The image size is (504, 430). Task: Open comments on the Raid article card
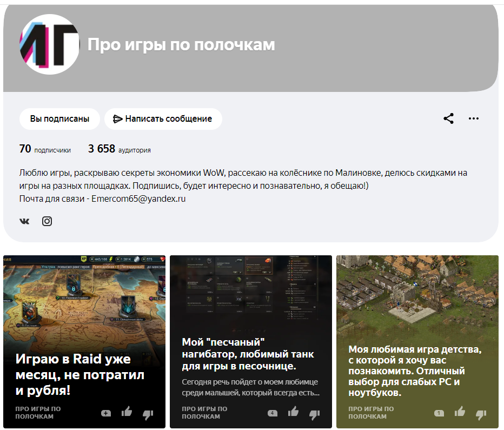pyautogui.click(x=106, y=413)
